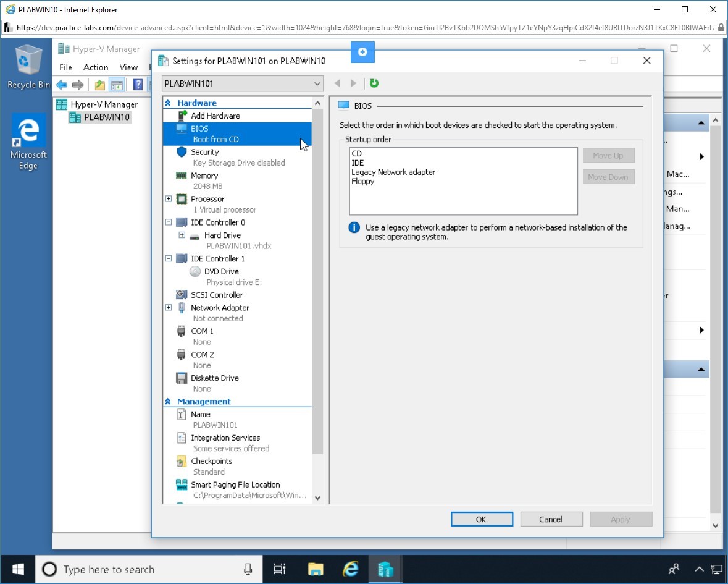
Task: Open File Explorer from the taskbar
Action: point(316,569)
